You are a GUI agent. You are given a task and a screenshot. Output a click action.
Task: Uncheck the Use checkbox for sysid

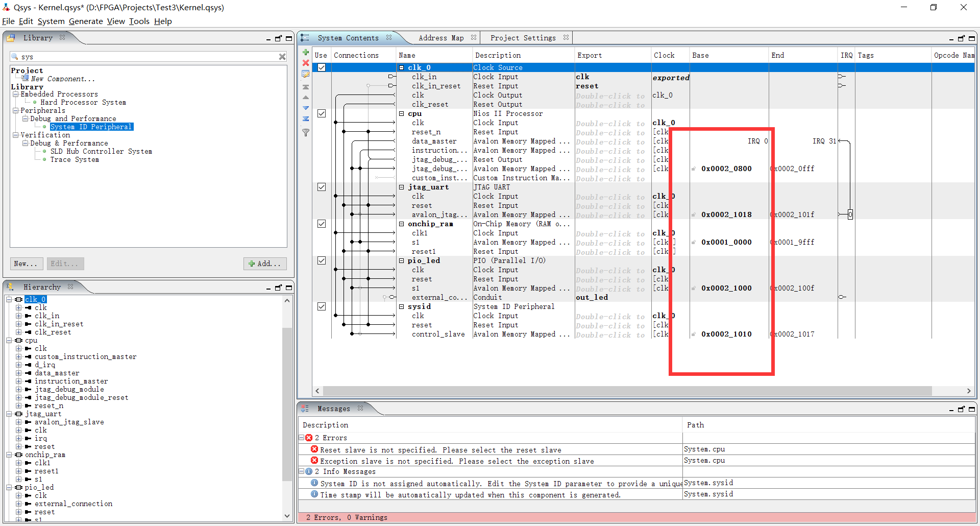pos(322,306)
